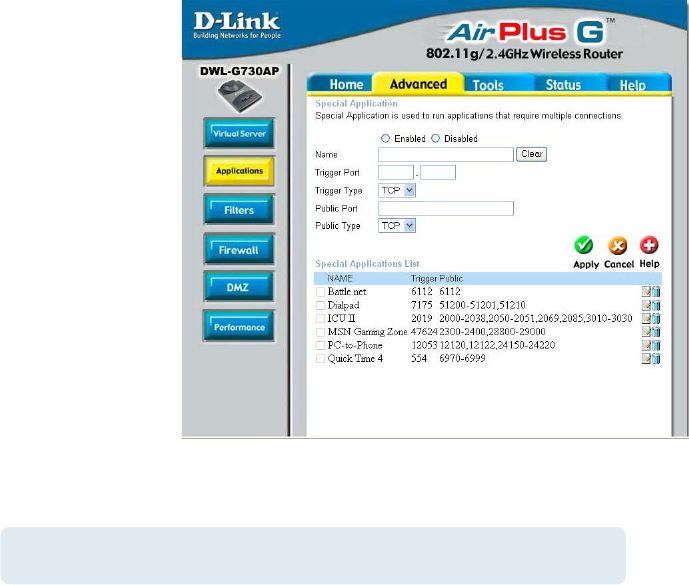The height and width of the screenshot is (585, 689).
Task: Open the Firewall page
Action: click(x=239, y=249)
